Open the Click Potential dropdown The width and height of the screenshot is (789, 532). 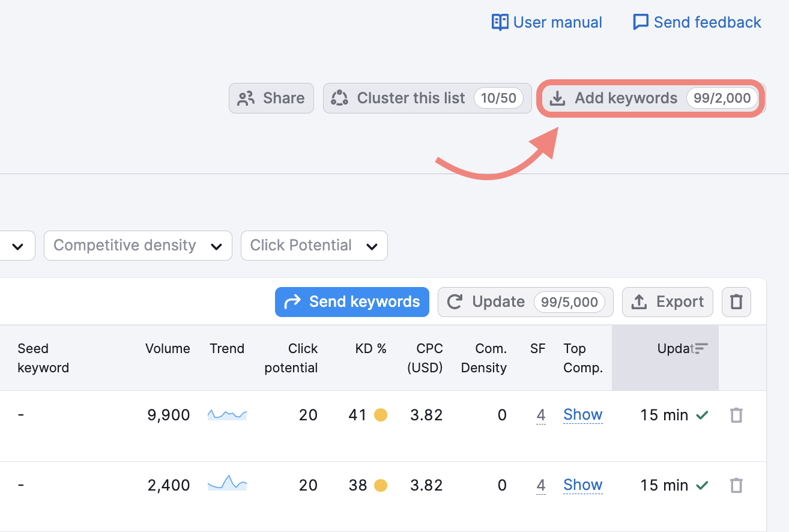pyautogui.click(x=314, y=246)
